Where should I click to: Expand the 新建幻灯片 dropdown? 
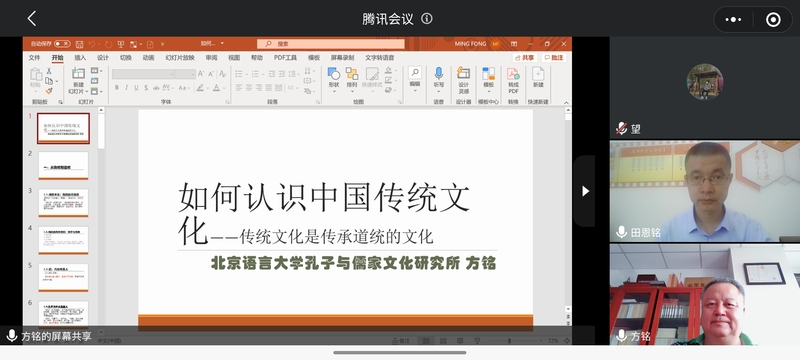tap(87, 92)
